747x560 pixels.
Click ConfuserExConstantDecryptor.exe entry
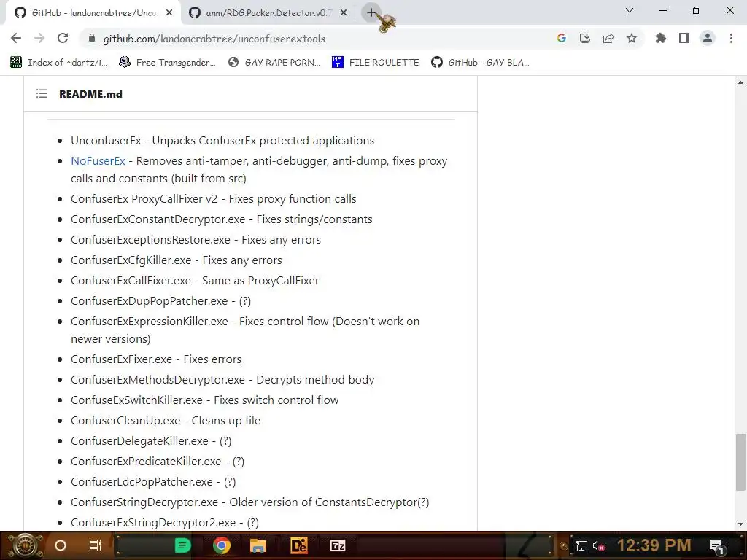tap(222, 219)
